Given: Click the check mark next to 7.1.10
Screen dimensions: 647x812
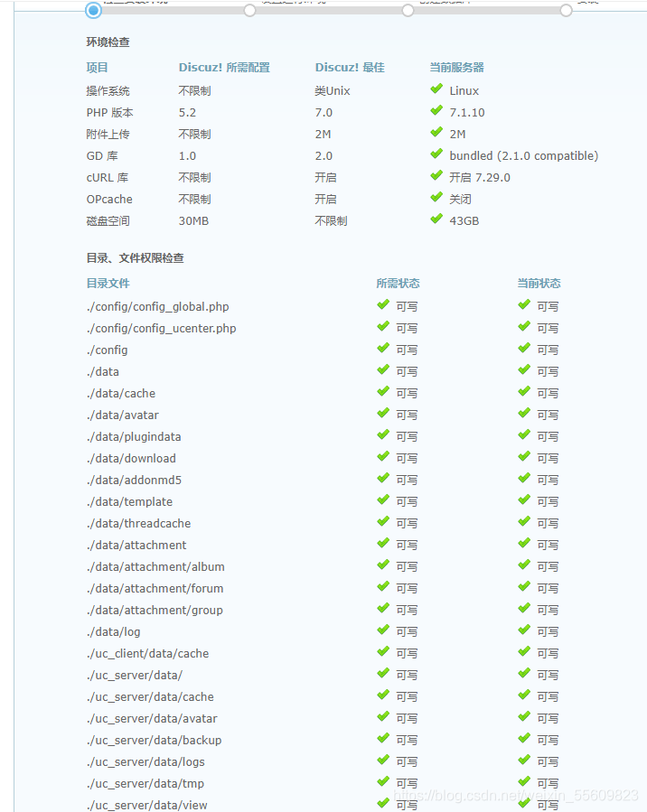Looking at the screenshot, I should click(436, 111).
